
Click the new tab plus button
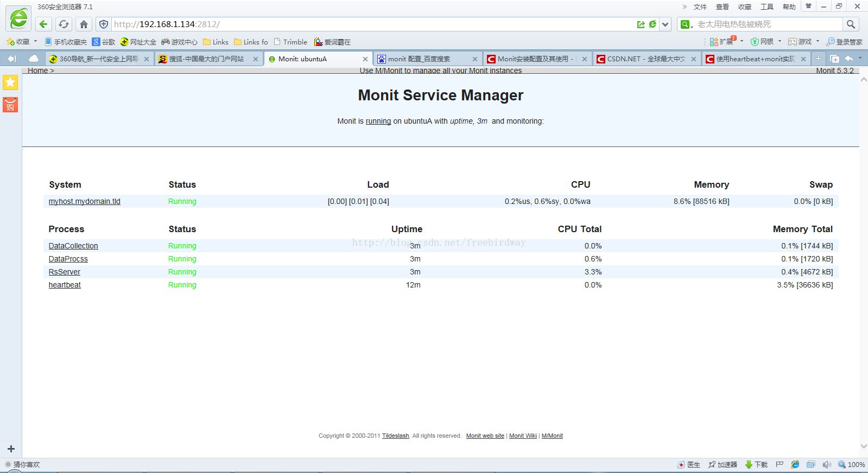[x=819, y=59]
